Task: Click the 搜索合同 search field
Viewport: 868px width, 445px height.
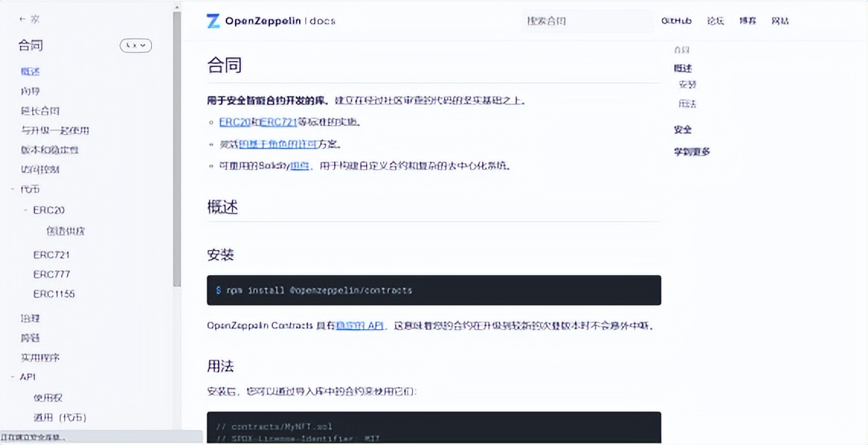Action: tap(586, 21)
